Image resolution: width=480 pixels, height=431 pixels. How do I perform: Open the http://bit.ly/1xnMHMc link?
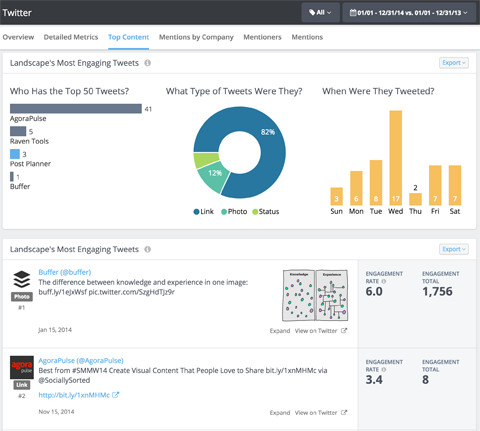coord(74,395)
